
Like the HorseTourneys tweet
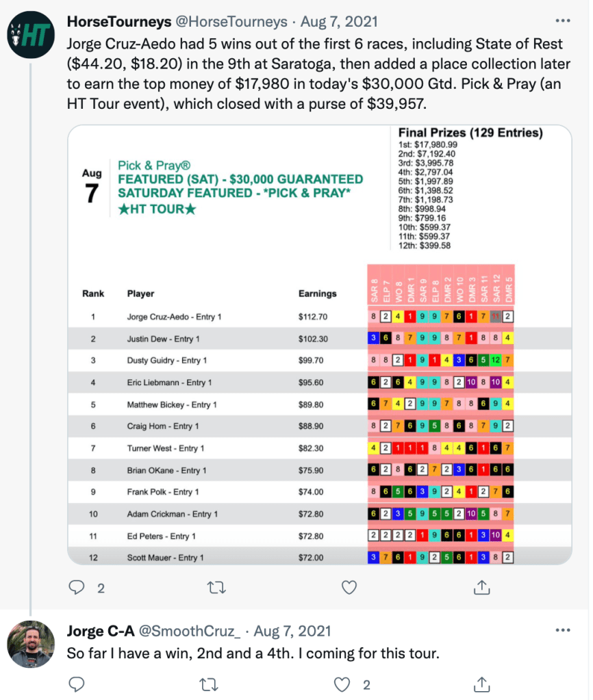click(x=349, y=587)
